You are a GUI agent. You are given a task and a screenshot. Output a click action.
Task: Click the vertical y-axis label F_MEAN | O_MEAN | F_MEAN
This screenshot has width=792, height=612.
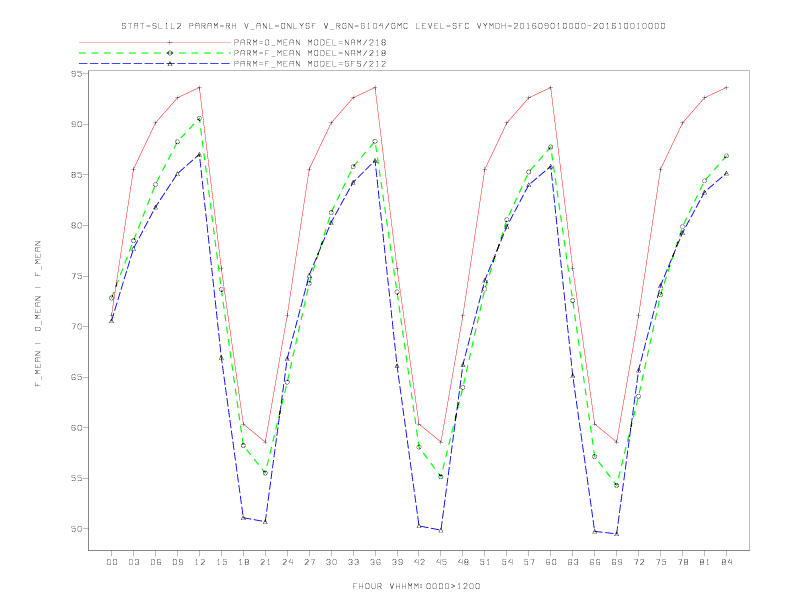point(38,314)
